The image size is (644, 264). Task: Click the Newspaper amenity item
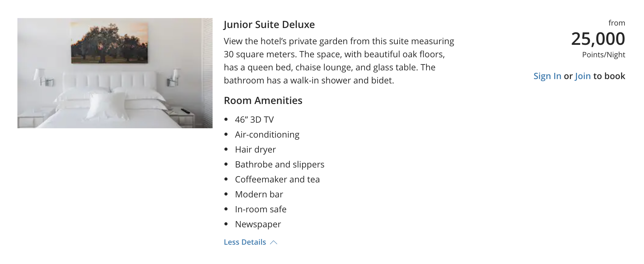point(258,224)
